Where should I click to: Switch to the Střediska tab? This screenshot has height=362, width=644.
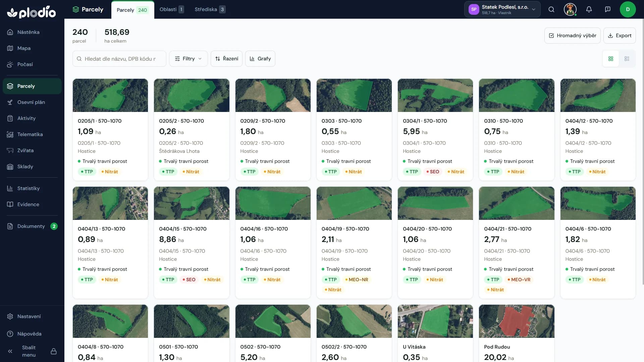(x=210, y=9)
